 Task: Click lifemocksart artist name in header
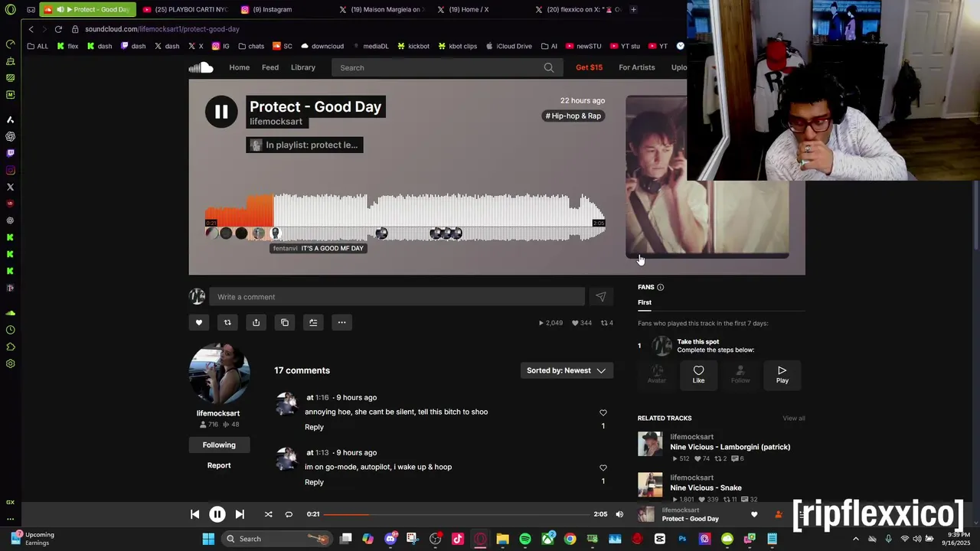276,122
